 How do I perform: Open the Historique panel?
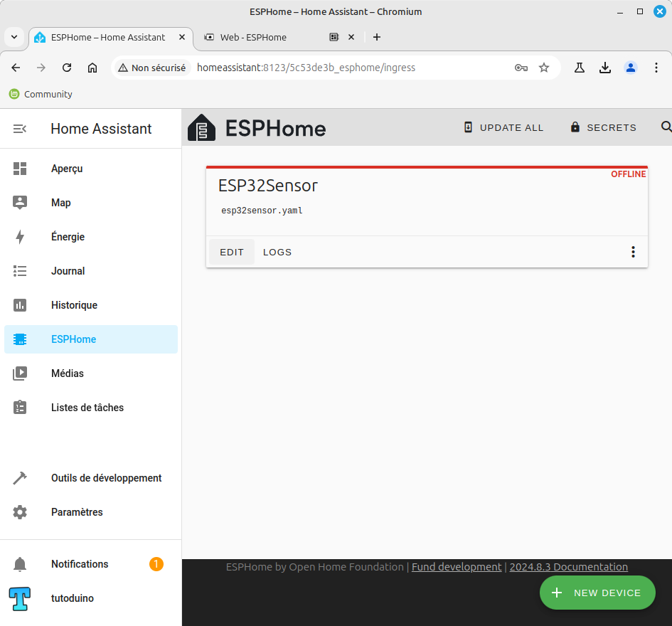(91, 305)
